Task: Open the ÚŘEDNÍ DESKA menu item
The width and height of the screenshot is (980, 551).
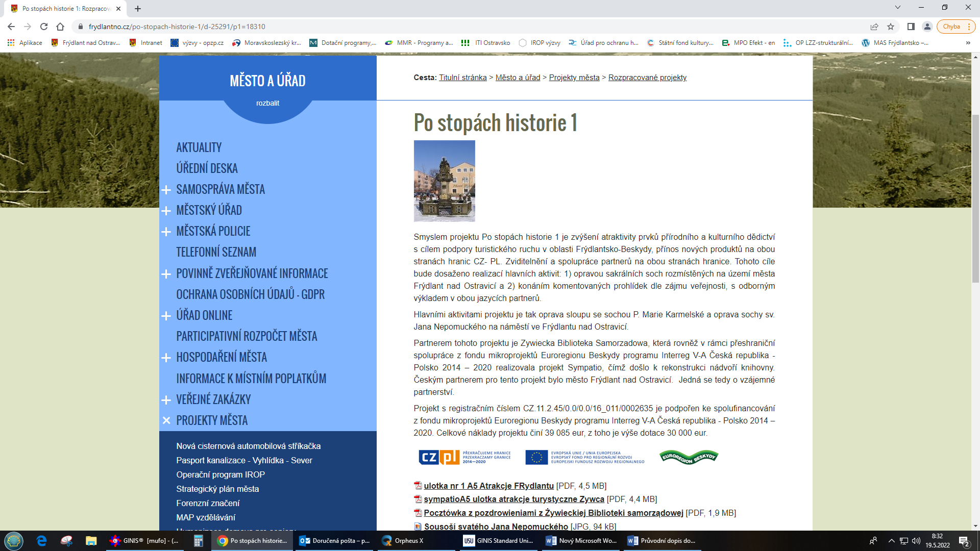Action: click(x=207, y=168)
